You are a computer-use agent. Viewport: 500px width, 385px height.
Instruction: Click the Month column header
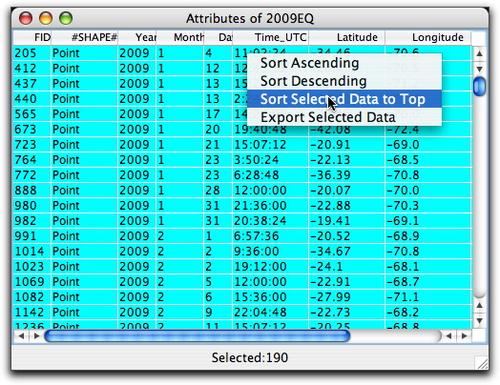coord(180,37)
